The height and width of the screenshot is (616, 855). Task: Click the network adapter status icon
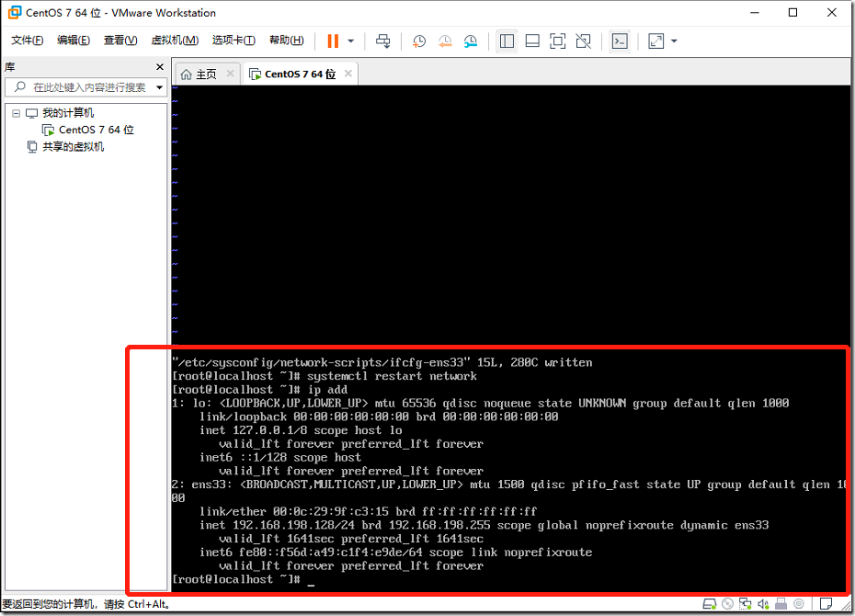[746, 604]
